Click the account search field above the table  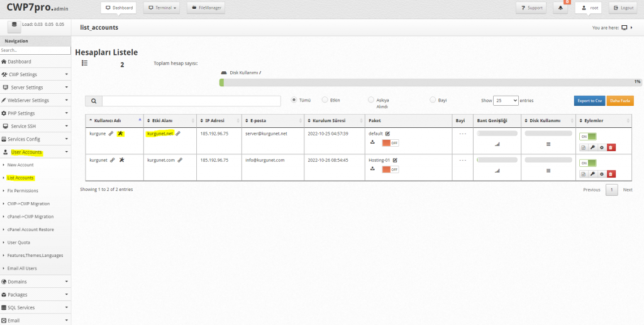pos(191,101)
